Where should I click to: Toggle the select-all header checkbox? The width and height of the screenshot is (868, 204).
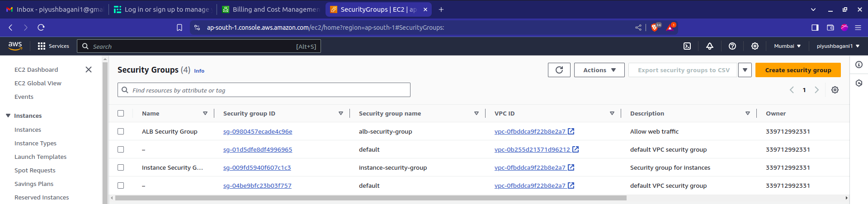click(121, 113)
